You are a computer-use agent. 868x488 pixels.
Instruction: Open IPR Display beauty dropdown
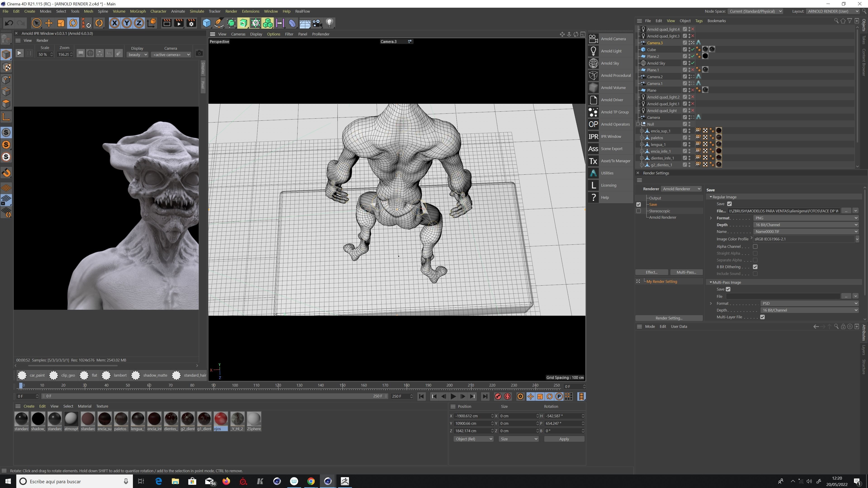137,54
